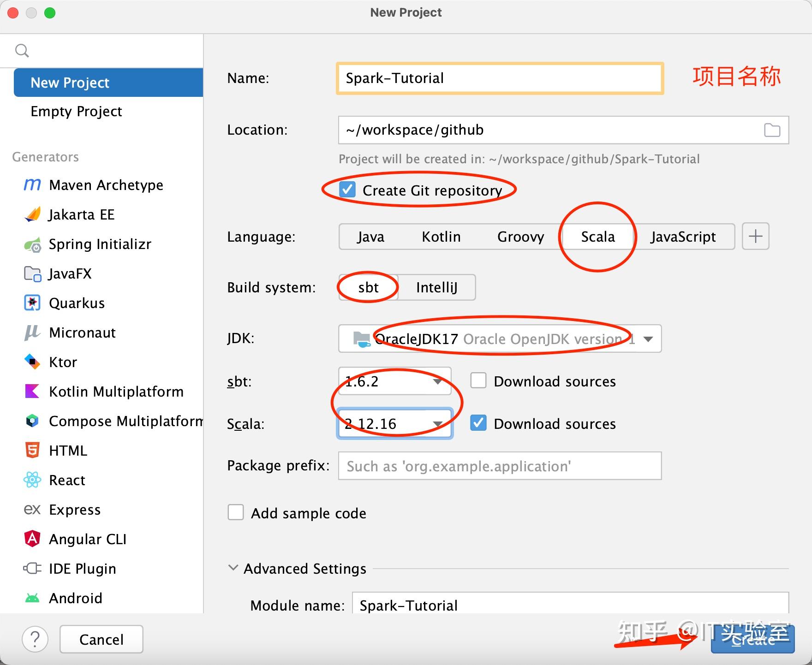Viewport: 812px width, 665px height.
Task: Choose React generator
Action: click(x=67, y=480)
